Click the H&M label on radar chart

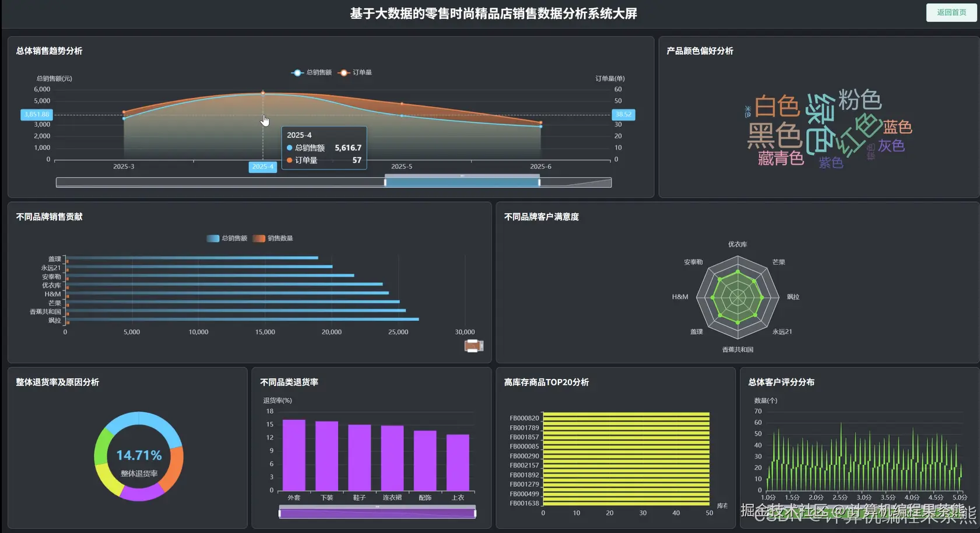point(680,297)
